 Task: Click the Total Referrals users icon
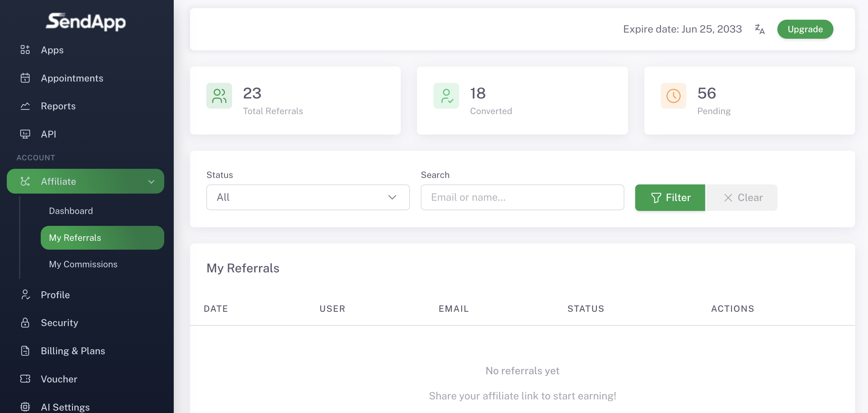tap(219, 96)
